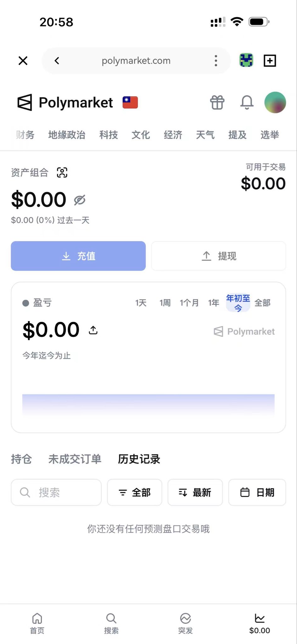
Task: Switch to the 未成交订单 tab
Action: coord(75,459)
